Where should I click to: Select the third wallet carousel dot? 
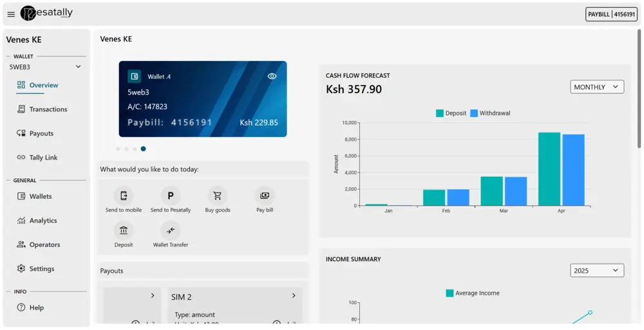click(135, 149)
